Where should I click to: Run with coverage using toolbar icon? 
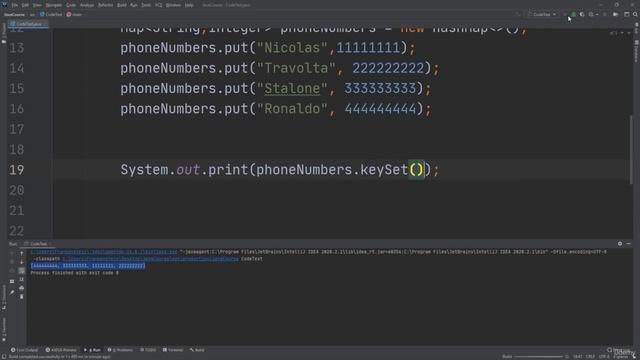[582, 15]
